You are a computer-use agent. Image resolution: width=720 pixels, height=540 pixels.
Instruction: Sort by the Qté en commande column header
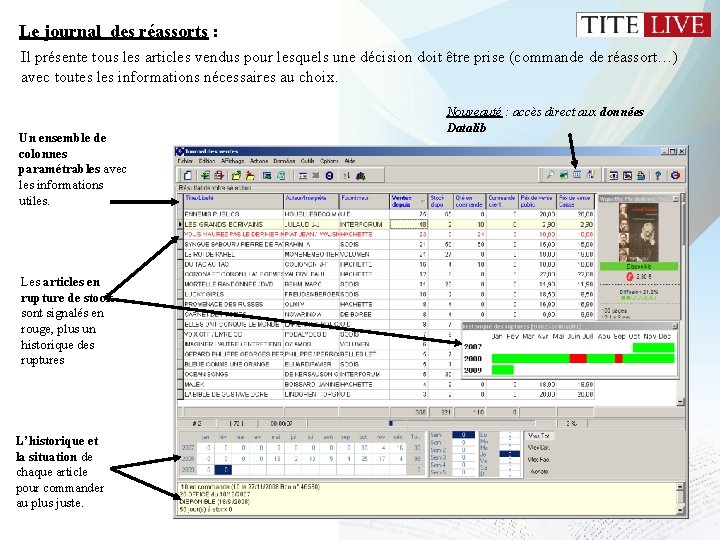pyautogui.click(x=470, y=201)
